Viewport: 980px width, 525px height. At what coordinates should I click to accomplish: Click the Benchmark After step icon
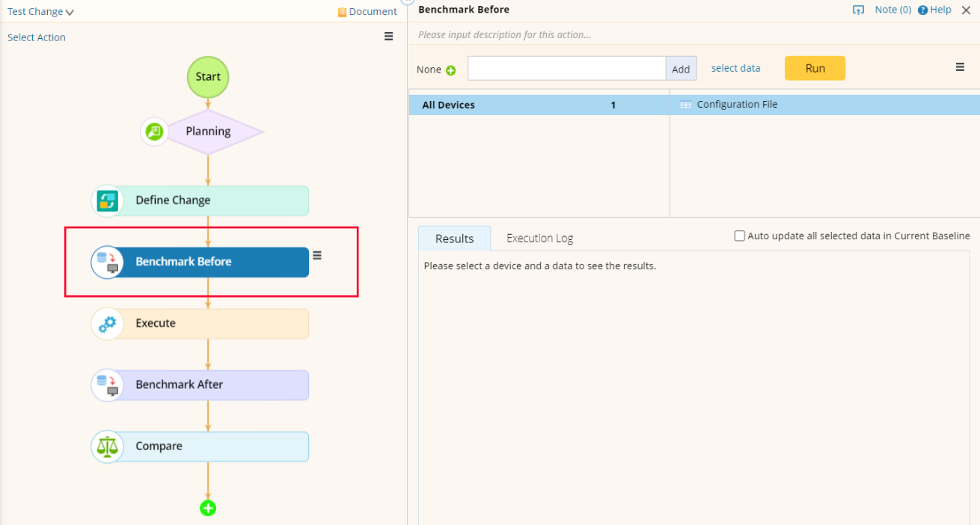(108, 385)
